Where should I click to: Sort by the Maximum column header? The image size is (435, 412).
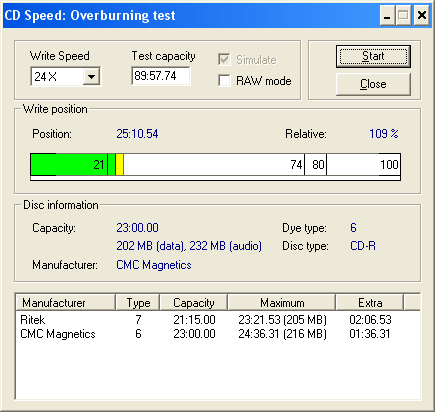click(282, 303)
